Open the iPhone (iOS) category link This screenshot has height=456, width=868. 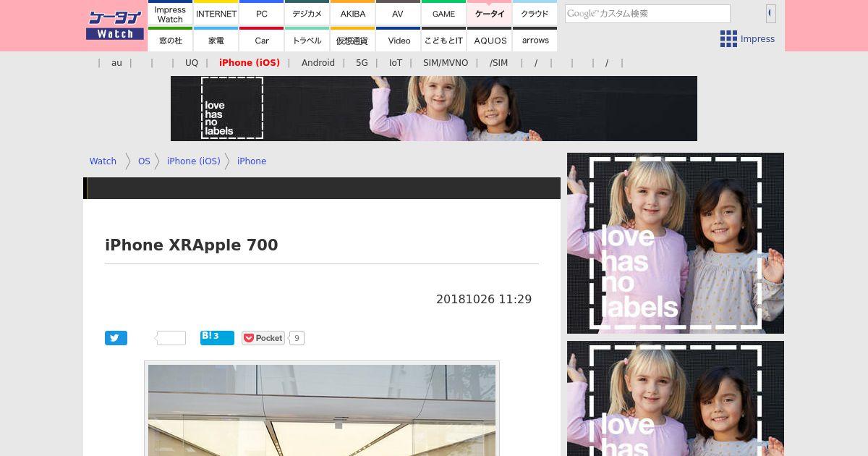pyautogui.click(x=250, y=63)
